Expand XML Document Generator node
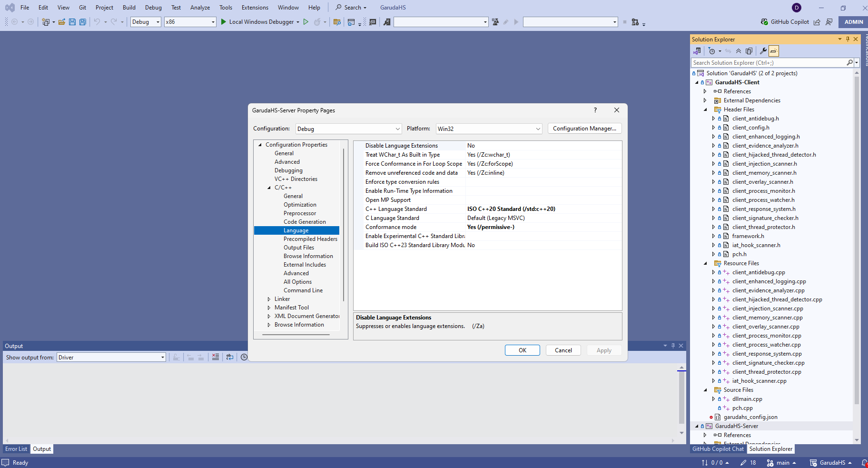The width and height of the screenshot is (868, 468). click(269, 316)
